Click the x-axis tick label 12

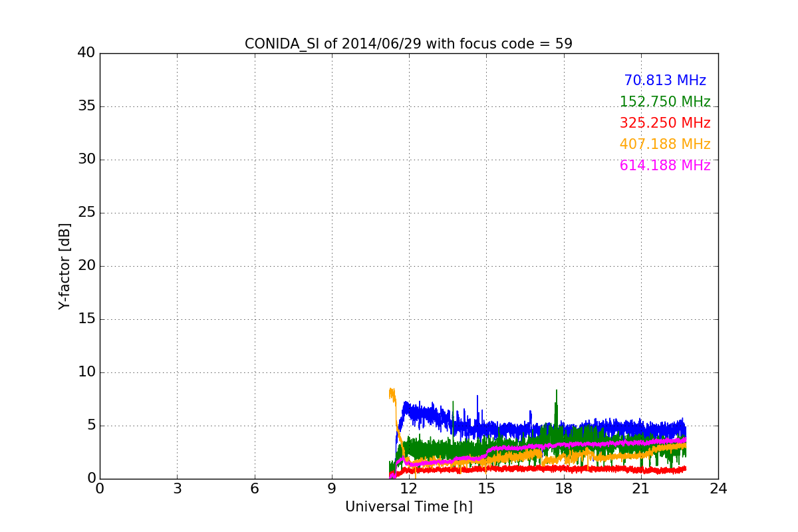click(x=409, y=488)
